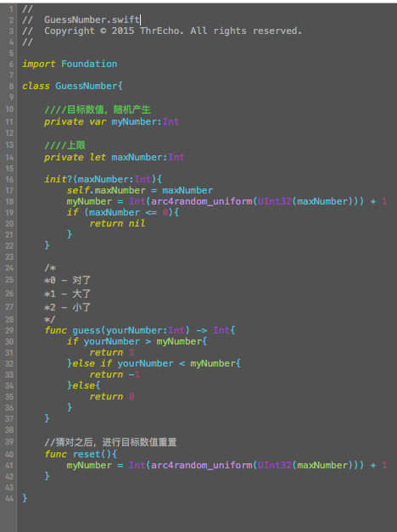Viewport: 397px width, 532px height.
Task: Click '}else if yourNumber < myNumber{' line
Action: pyautogui.click(x=154, y=363)
